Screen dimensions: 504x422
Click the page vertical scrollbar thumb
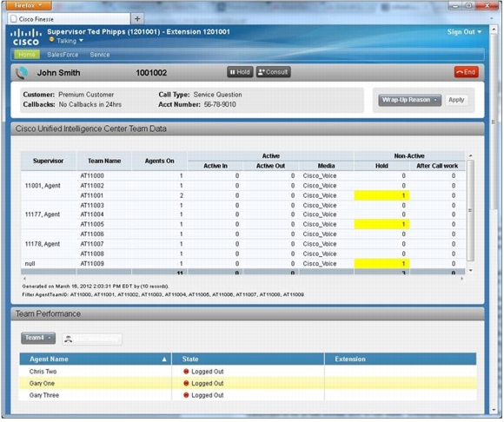pyautogui.click(x=494, y=122)
